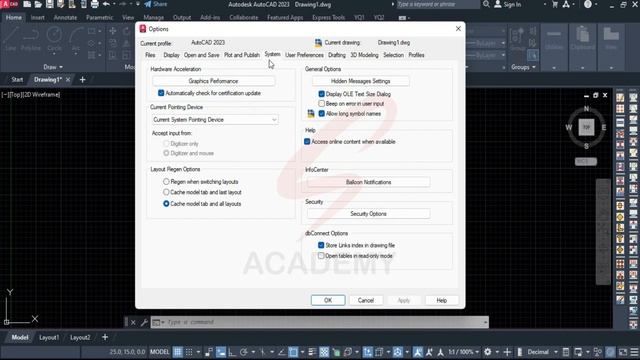The height and width of the screenshot is (360, 640).
Task: Click the Print icon in quick access toolbar
Action: tap(94, 4)
